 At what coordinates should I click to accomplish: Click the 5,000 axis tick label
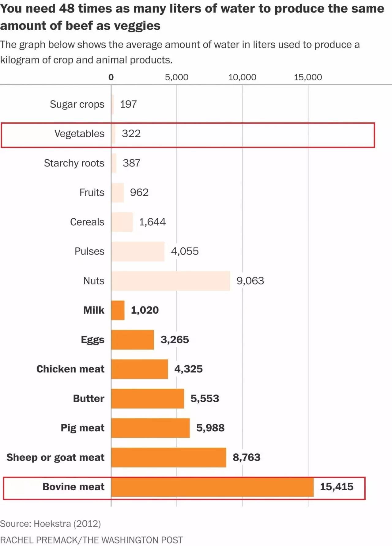click(x=177, y=77)
